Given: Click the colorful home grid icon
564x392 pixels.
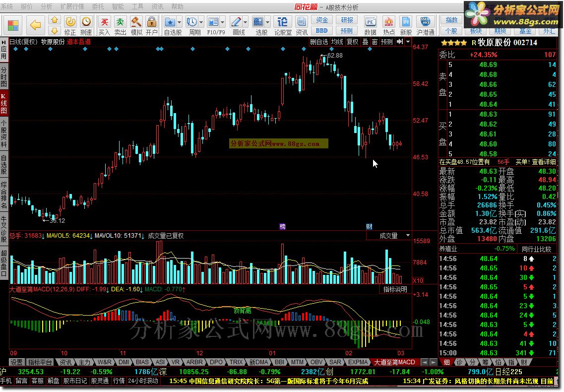Looking at the screenshot, I should [x=12, y=25].
